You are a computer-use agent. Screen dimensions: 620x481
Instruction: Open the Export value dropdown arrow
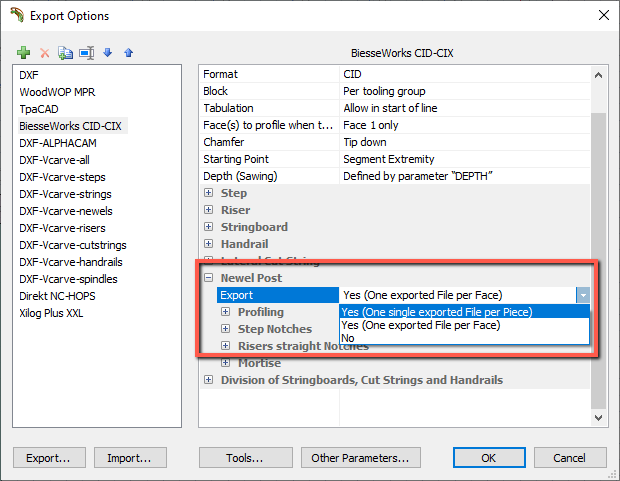(583, 295)
